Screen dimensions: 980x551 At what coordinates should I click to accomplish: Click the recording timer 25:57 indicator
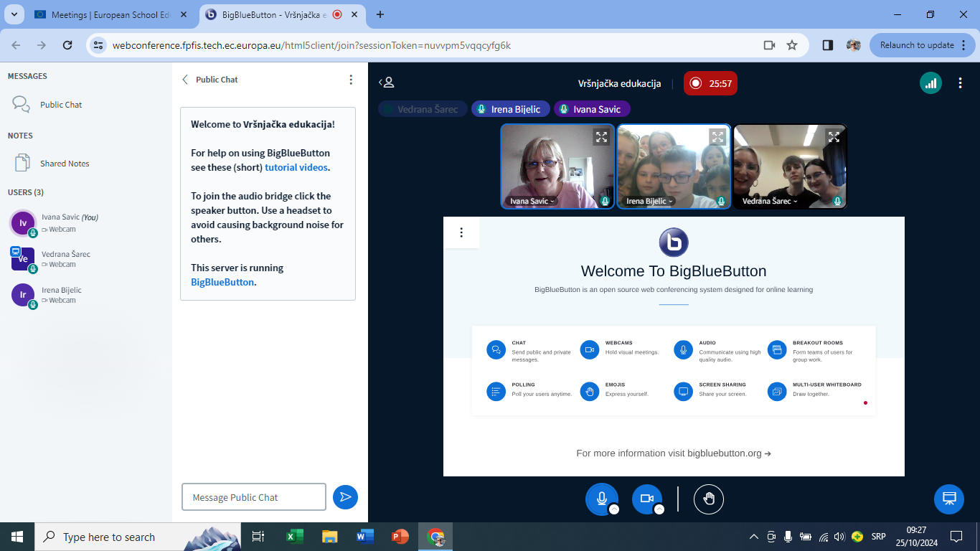click(710, 83)
